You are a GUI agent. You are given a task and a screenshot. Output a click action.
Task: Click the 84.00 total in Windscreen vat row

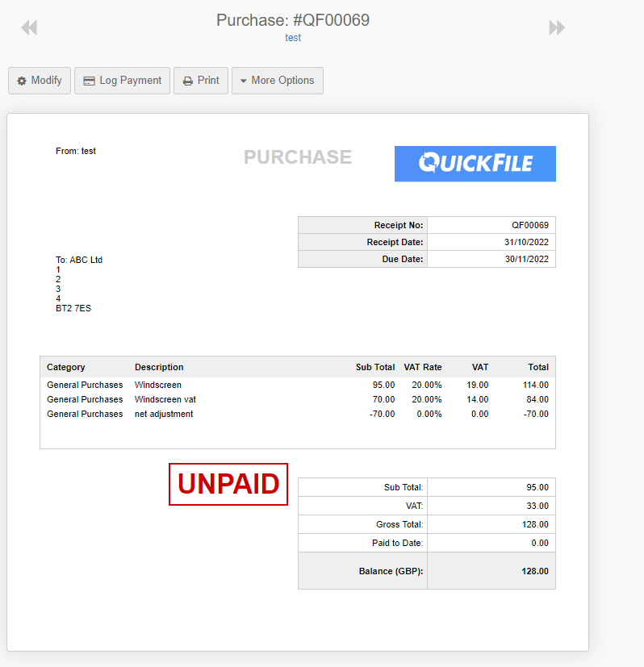[537, 399]
